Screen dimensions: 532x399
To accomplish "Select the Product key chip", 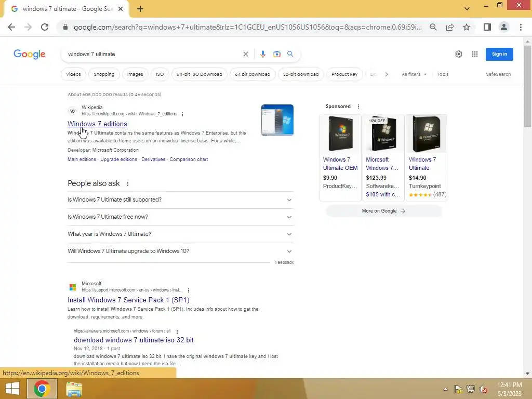I will point(345,74).
